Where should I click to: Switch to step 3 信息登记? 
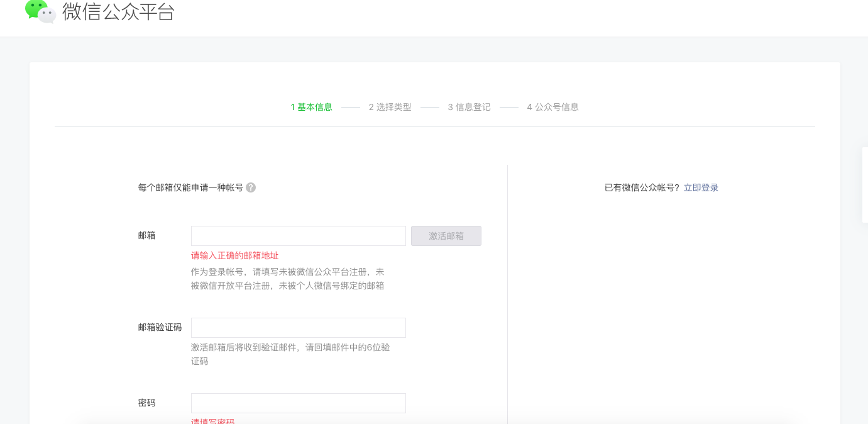[468, 107]
